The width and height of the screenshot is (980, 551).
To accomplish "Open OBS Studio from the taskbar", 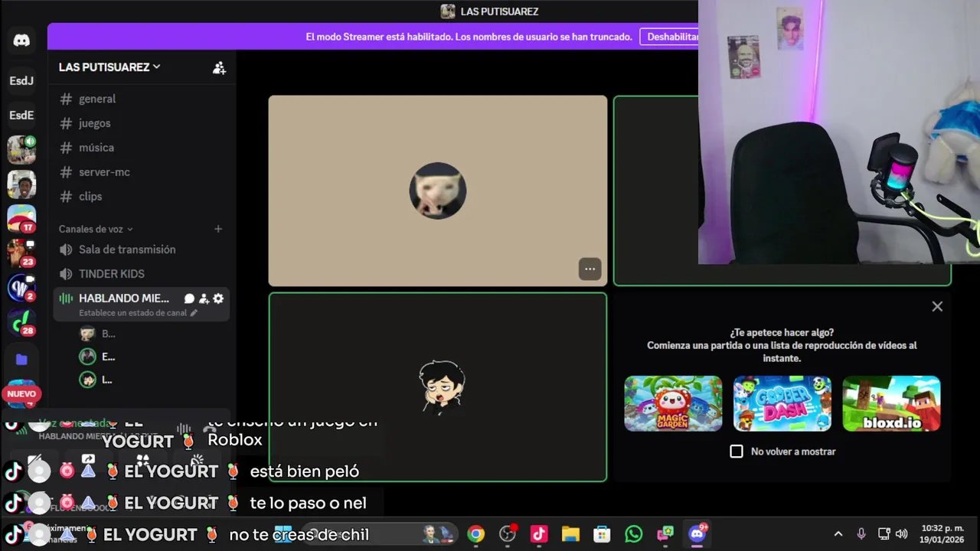I will coord(508,534).
